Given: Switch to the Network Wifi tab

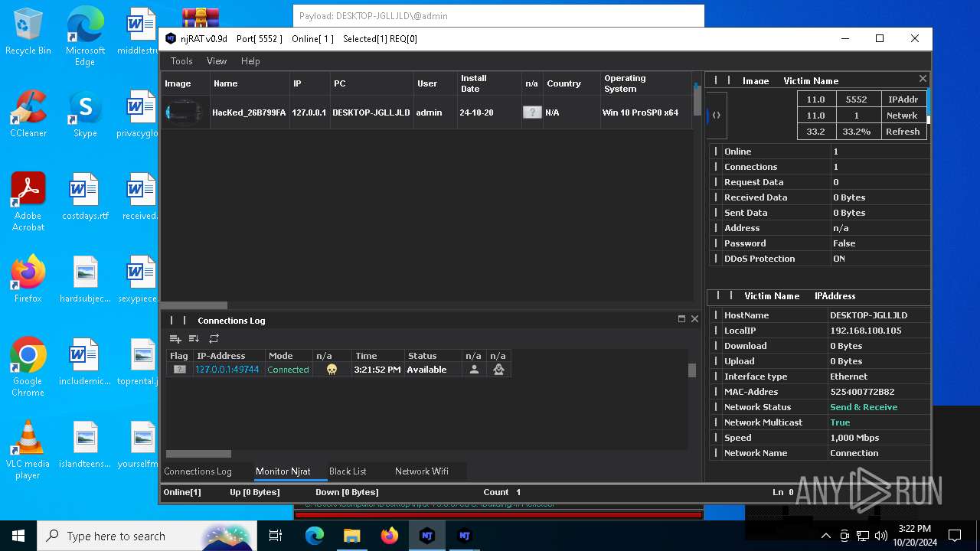Looking at the screenshot, I should 422,471.
